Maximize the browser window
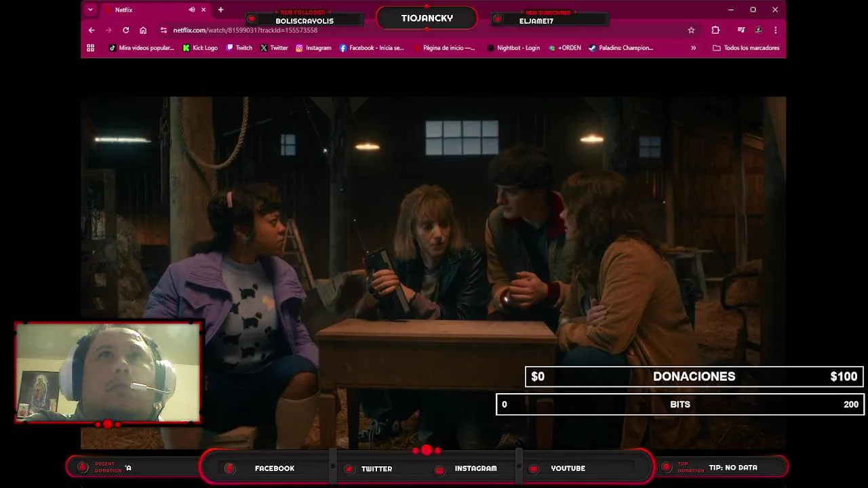 pyautogui.click(x=753, y=9)
